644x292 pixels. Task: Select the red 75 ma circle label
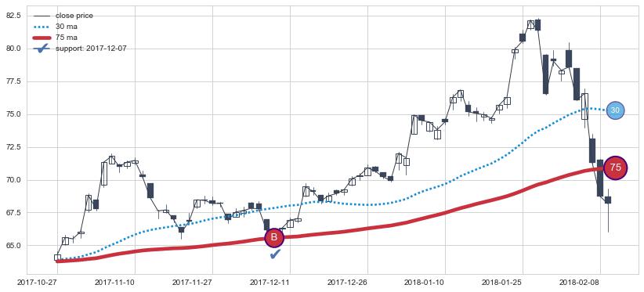coord(615,168)
